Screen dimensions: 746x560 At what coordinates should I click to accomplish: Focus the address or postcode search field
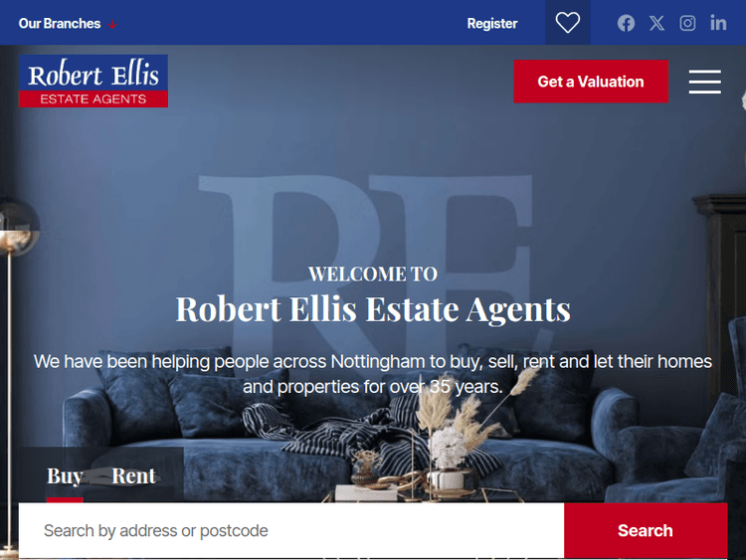291,530
